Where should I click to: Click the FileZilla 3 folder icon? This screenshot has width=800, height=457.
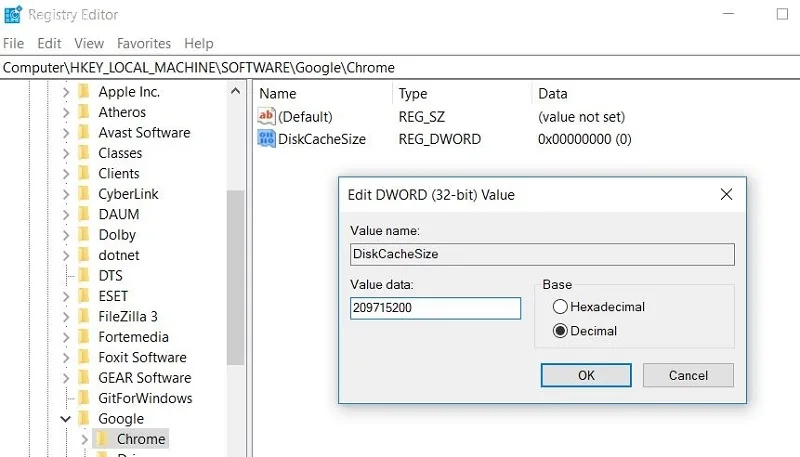click(84, 316)
